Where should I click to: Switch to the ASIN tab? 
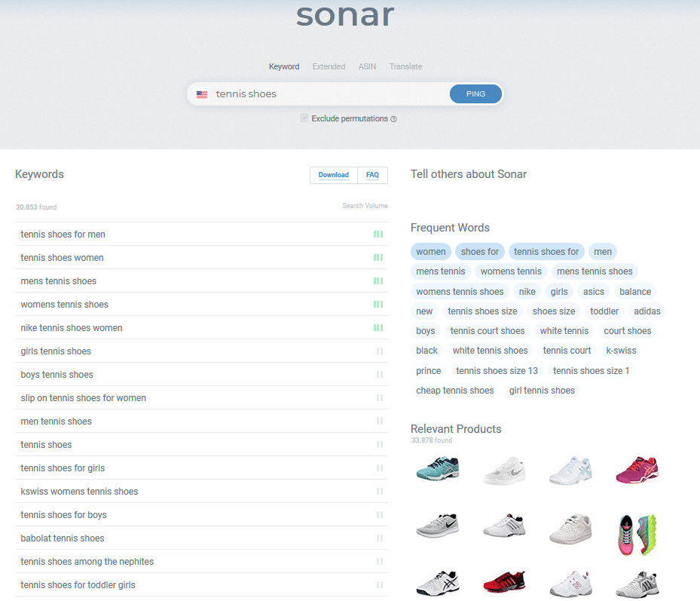367,66
